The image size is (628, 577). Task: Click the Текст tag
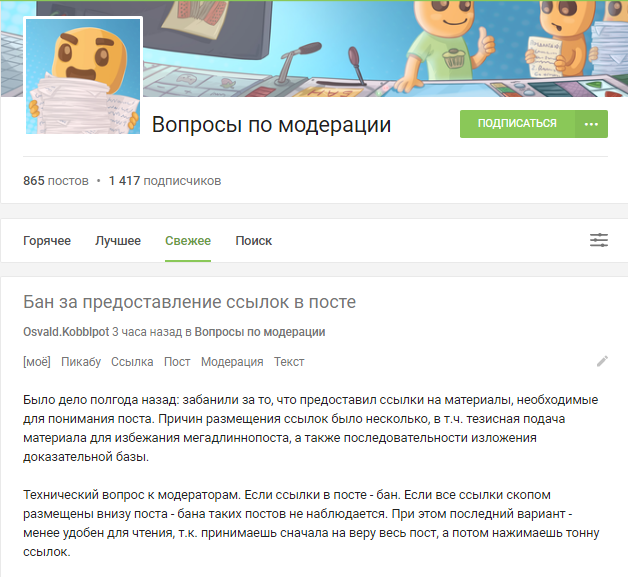289,362
